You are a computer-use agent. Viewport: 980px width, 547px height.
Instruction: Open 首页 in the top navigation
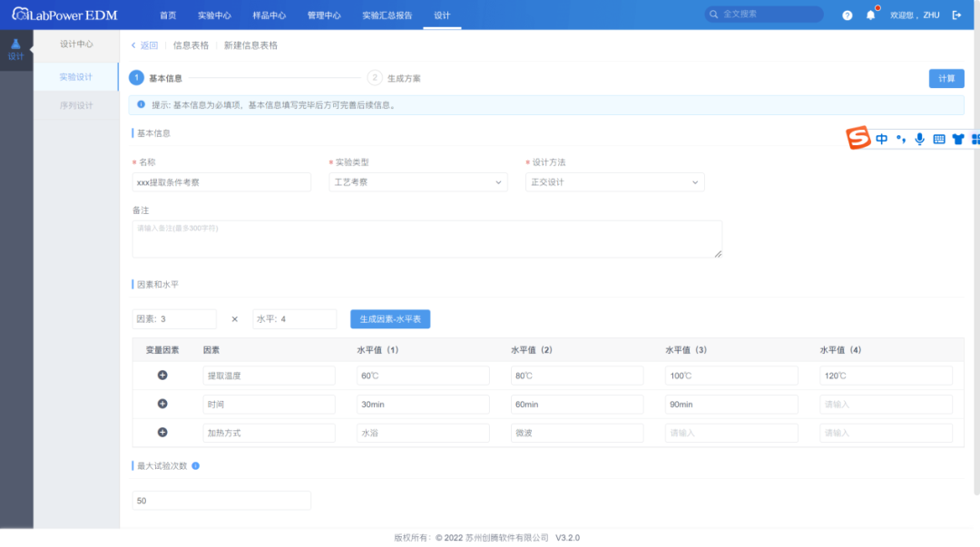click(x=168, y=15)
